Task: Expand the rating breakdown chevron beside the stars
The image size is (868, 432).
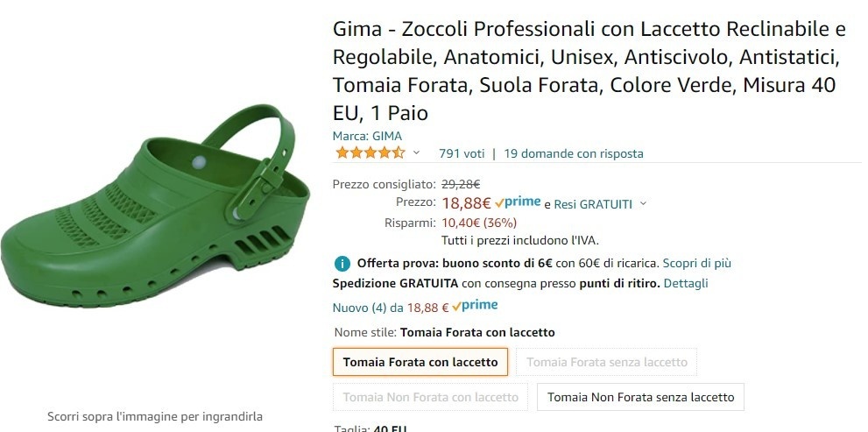Action: click(416, 153)
